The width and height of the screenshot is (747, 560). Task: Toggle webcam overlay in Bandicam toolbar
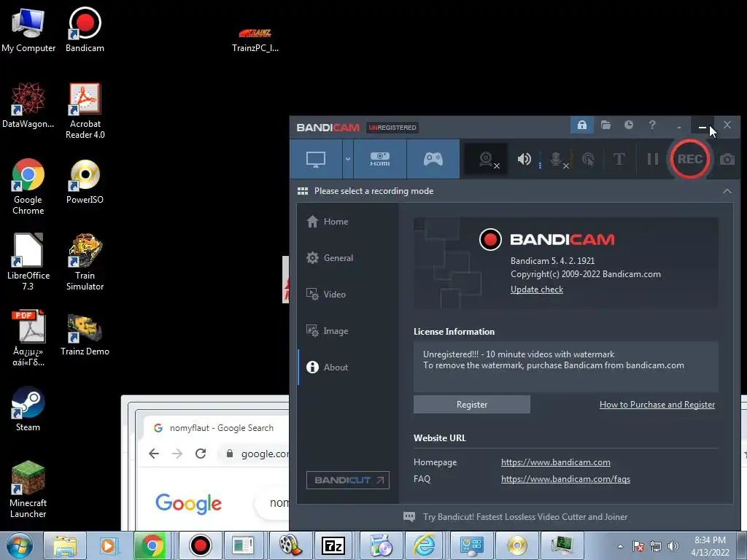click(486, 159)
